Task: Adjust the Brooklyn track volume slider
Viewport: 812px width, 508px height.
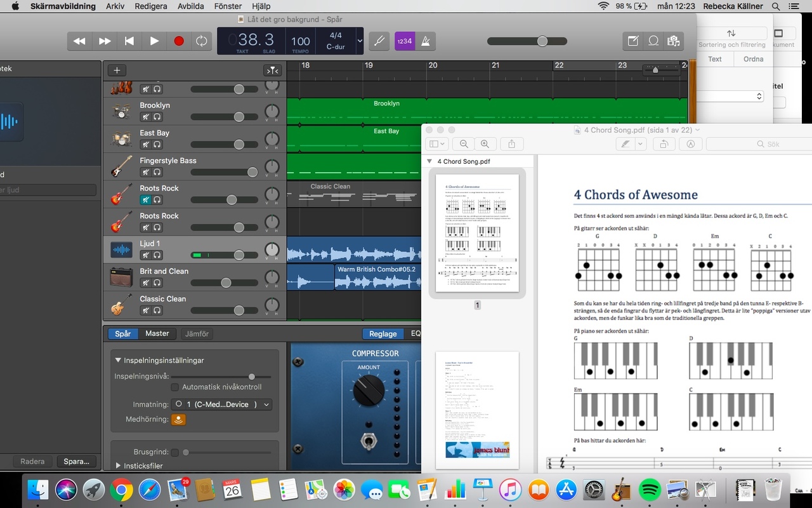Action: click(239, 117)
